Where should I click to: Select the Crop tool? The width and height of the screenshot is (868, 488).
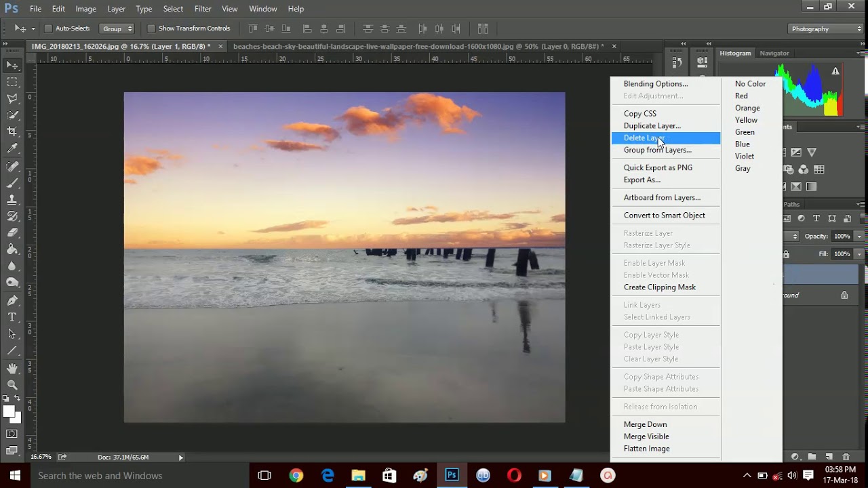12,131
